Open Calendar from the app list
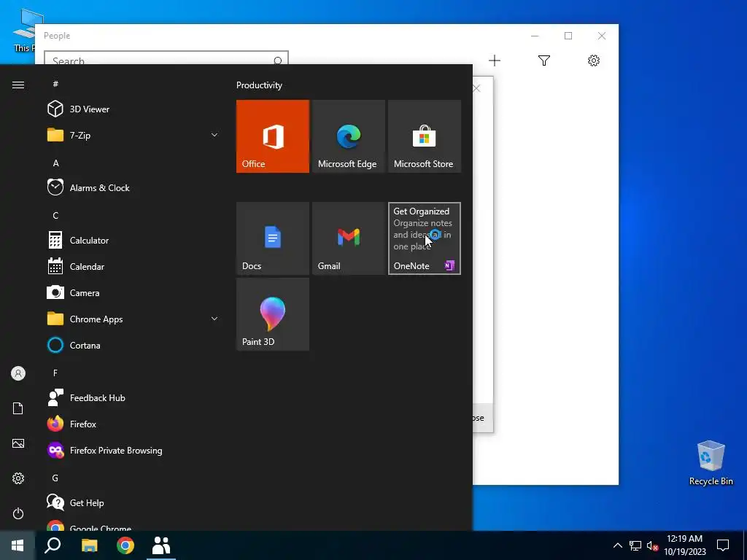 click(x=133, y=266)
